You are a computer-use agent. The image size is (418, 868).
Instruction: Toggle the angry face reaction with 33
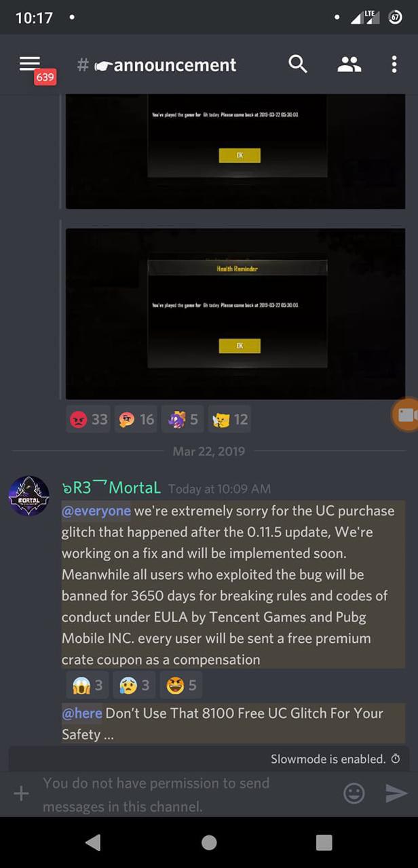tap(88, 420)
